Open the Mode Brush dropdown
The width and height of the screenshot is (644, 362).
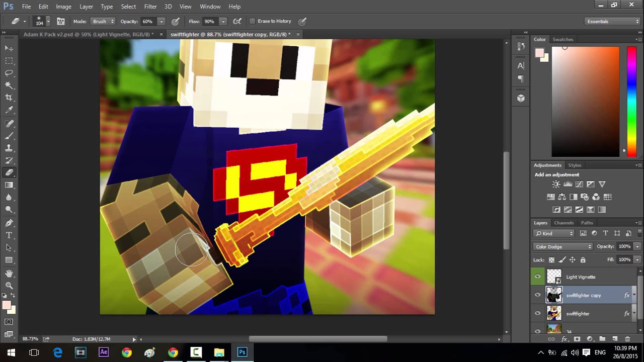[x=103, y=22]
